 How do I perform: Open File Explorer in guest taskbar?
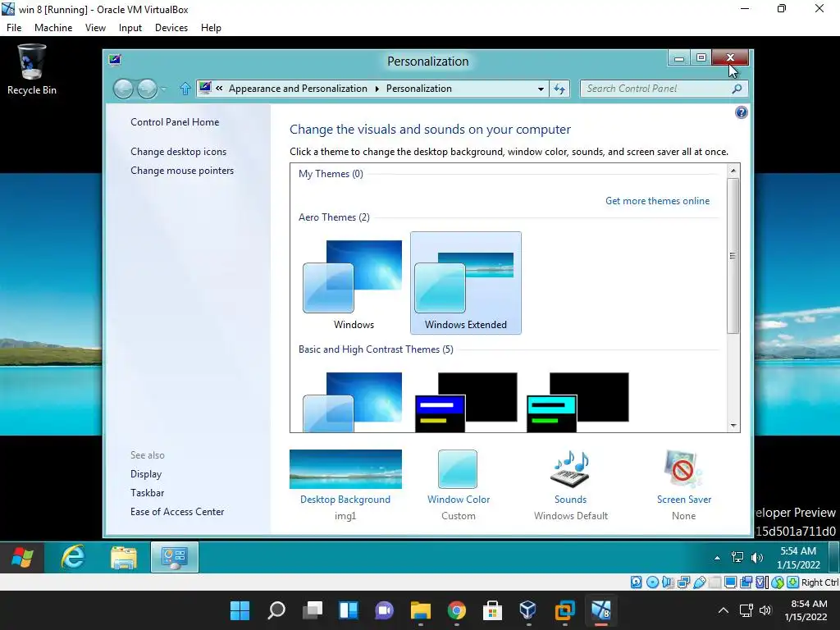(124, 557)
